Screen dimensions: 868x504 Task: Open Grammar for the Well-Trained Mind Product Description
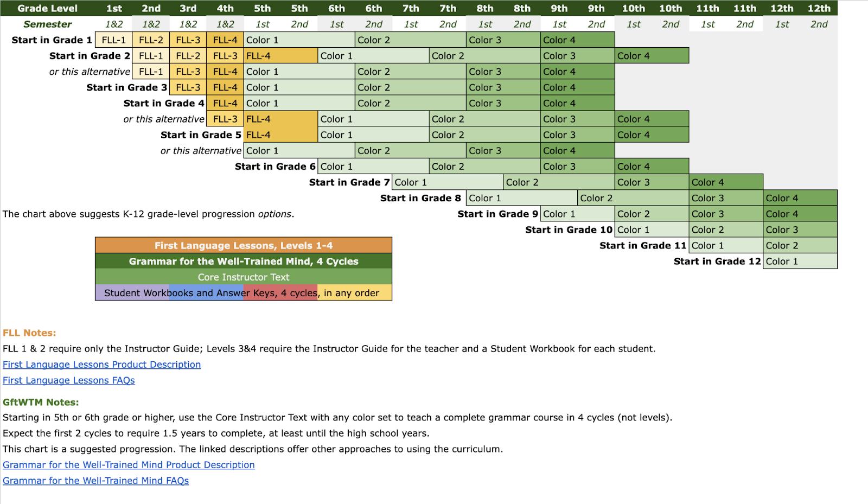pos(129,465)
